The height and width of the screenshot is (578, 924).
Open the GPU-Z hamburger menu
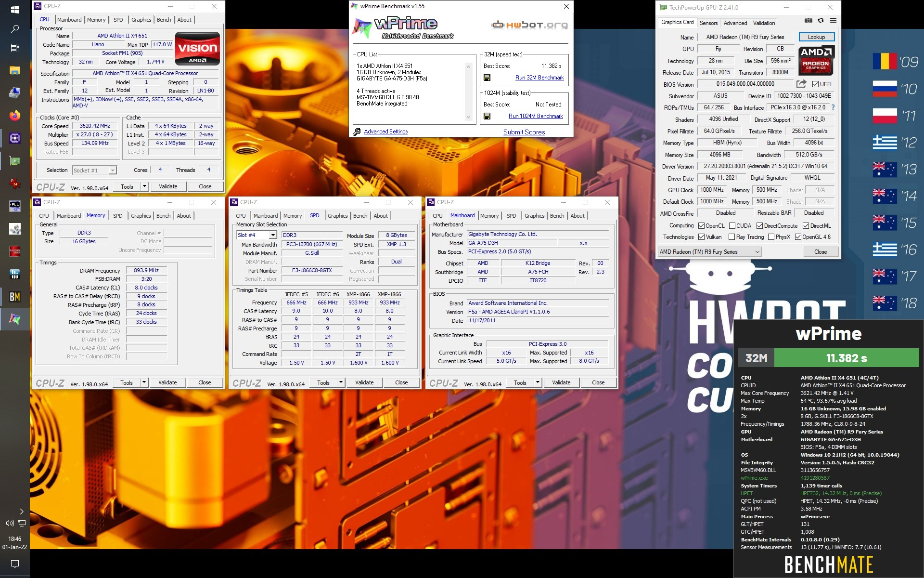(x=833, y=21)
